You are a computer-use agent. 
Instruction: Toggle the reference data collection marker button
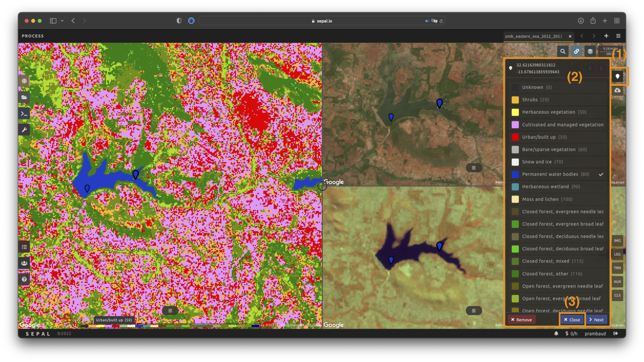(617, 76)
